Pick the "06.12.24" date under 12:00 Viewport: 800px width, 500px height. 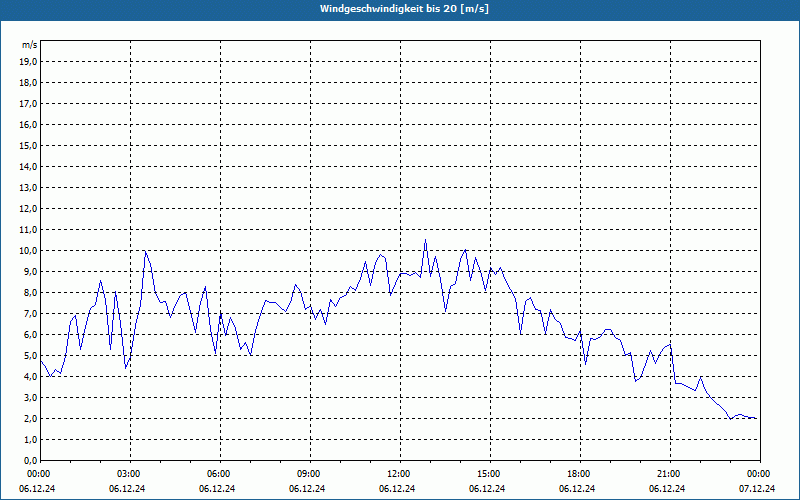[397, 488]
